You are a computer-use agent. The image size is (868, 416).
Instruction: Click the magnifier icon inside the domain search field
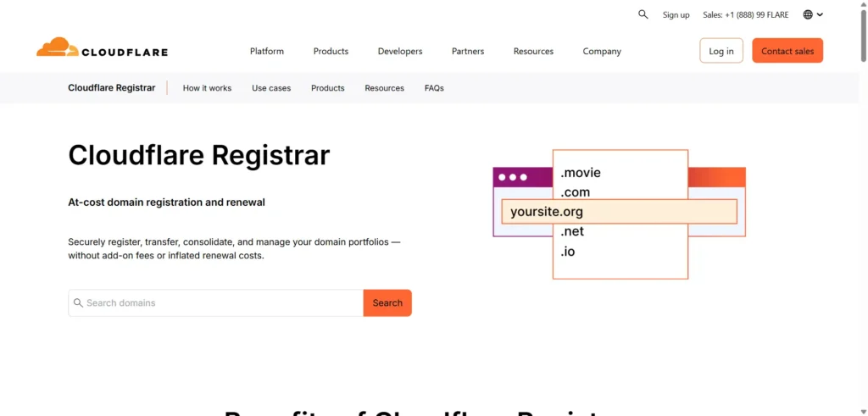coord(78,302)
